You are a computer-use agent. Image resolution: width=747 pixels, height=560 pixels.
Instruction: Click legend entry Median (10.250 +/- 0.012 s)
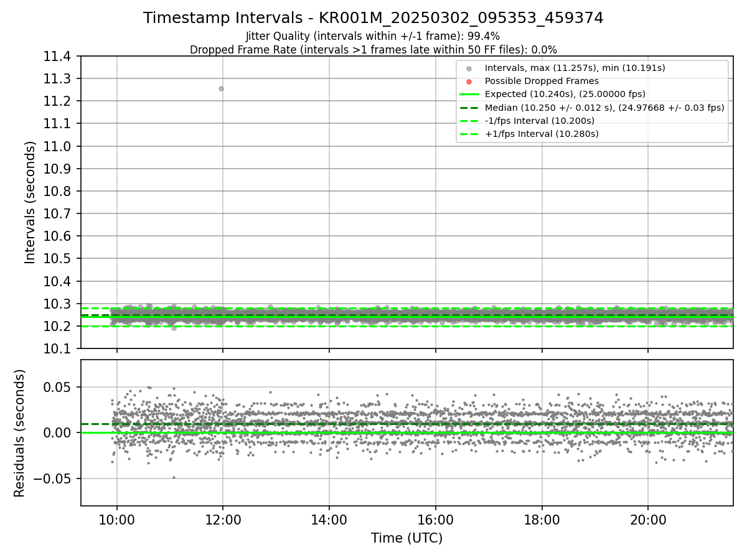[604, 108]
